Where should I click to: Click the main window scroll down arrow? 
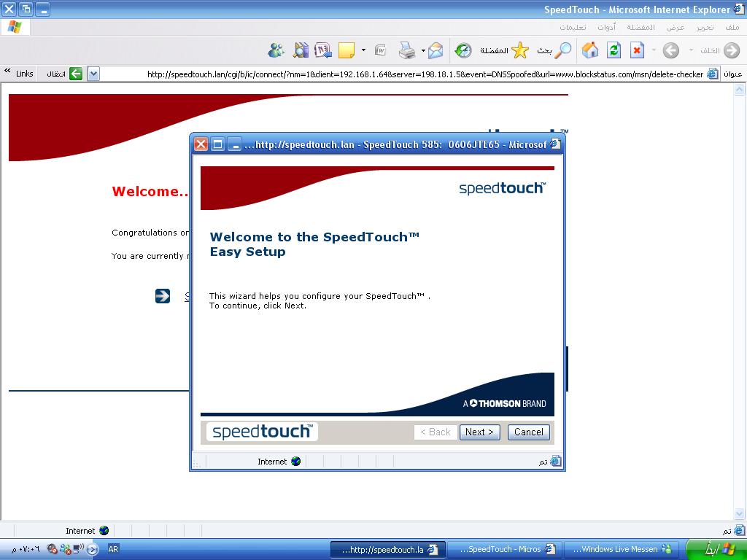(740, 514)
